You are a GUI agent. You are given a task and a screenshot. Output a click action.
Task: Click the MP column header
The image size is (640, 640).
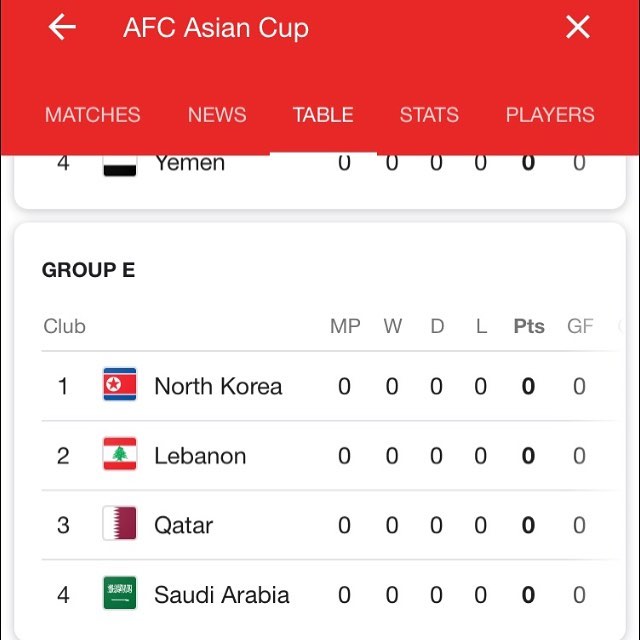[x=345, y=326]
